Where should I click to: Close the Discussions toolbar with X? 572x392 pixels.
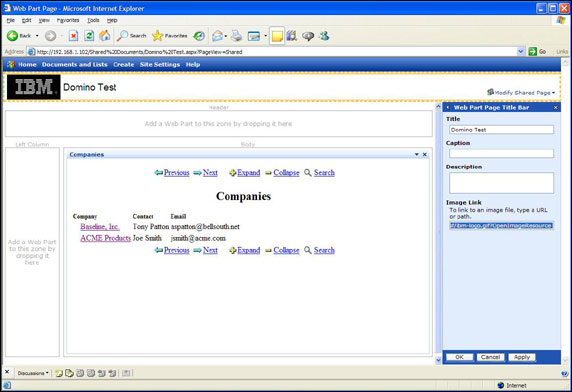pos(7,372)
